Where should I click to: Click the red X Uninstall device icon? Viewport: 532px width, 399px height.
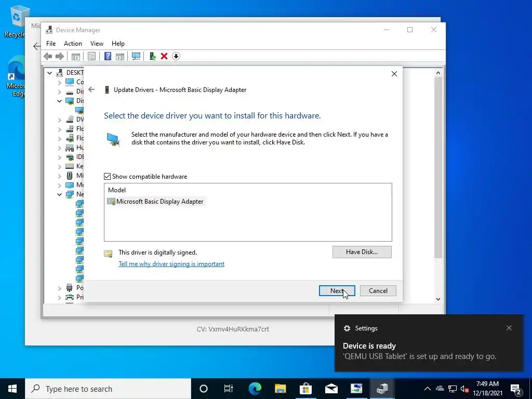[x=164, y=56]
